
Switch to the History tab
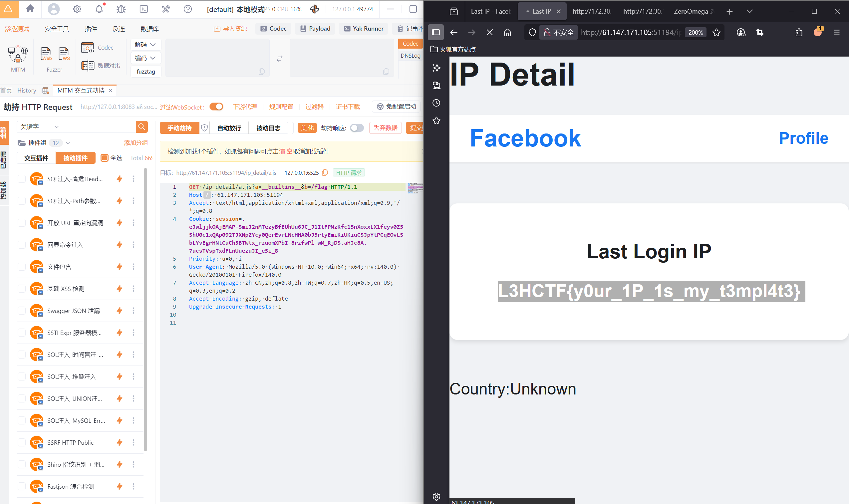point(27,90)
